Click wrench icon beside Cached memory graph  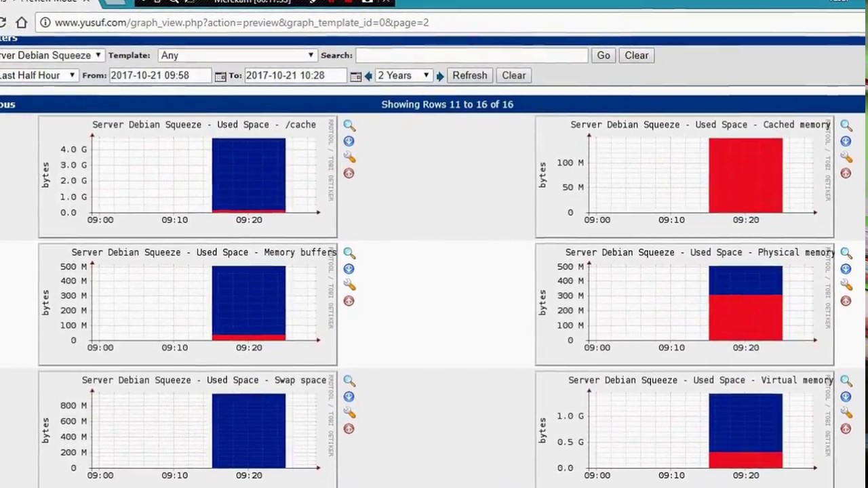pyautogui.click(x=846, y=157)
